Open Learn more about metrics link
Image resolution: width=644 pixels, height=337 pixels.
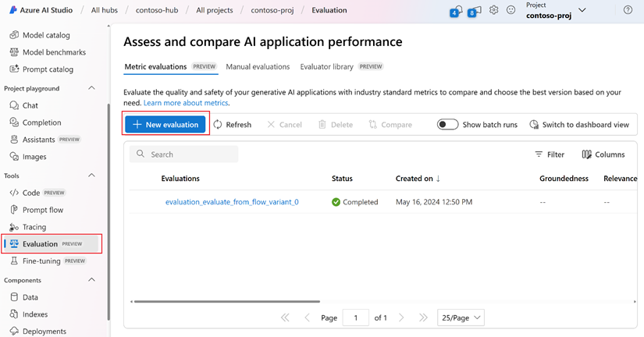tap(186, 103)
